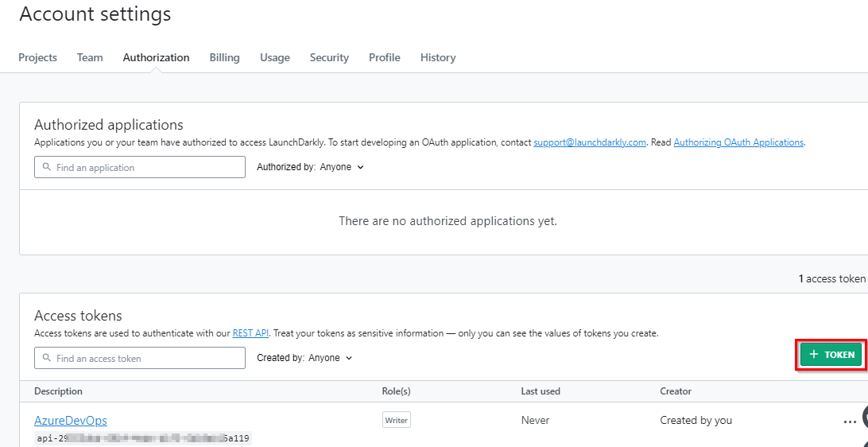Open the Security tab
The height and width of the screenshot is (447, 868).
pos(329,57)
